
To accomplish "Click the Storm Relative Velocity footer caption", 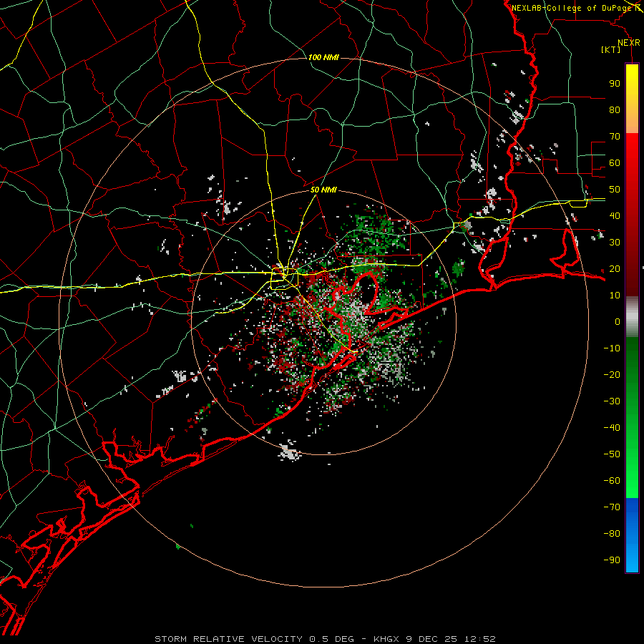I will tap(325, 639).
